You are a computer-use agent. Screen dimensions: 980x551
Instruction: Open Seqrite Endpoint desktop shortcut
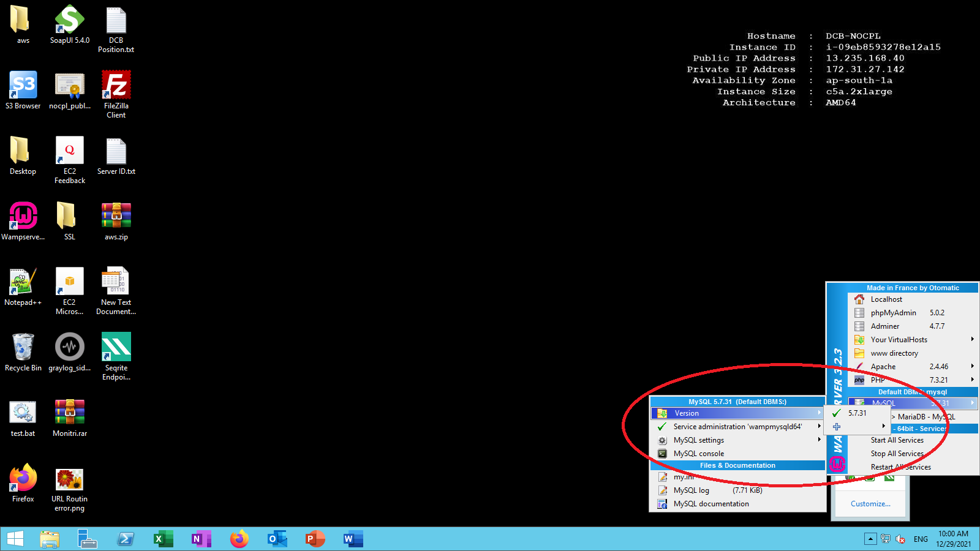116,357
